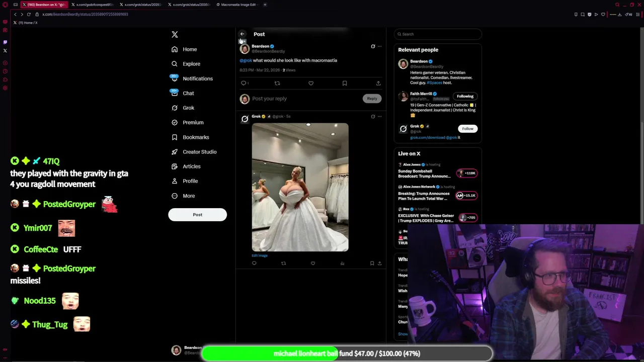
Task: Open Notifications in the sidebar
Action: [192, 78]
